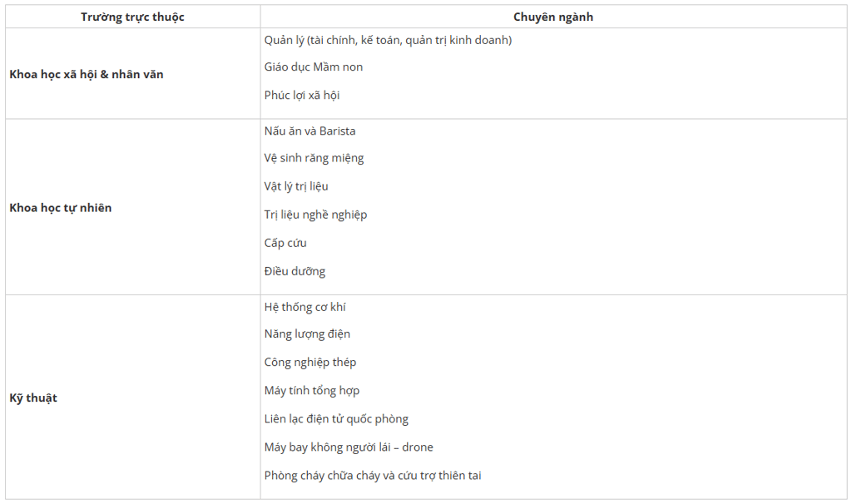The width and height of the screenshot is (852, 504).
Task: Click the 'Nấu ăn và Barista' entry
Action: 310,131
